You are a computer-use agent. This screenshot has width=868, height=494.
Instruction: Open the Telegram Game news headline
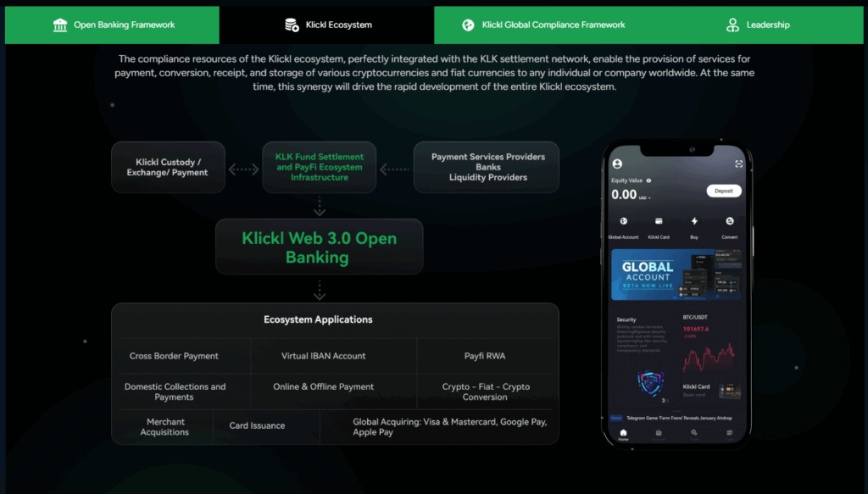click(679, 419)
